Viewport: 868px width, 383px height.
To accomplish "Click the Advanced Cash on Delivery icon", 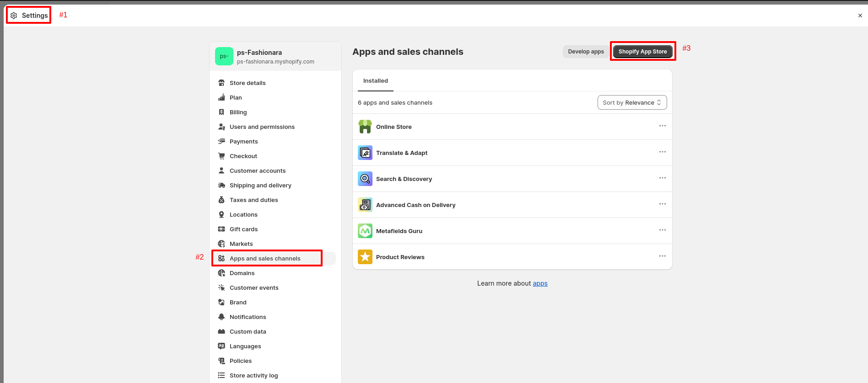I will tap(365, 205).
